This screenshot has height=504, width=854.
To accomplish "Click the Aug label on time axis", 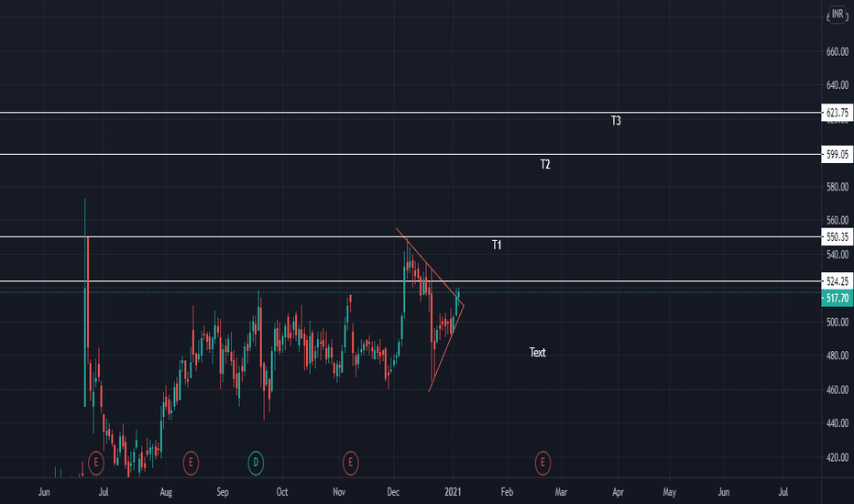I will coord(166,492).
